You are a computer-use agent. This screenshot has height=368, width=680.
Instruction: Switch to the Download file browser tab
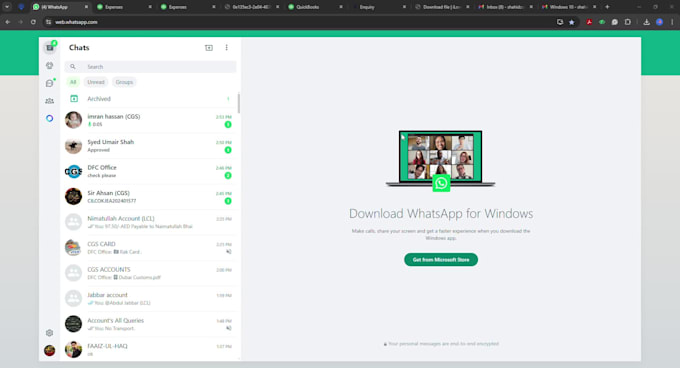[441, 7]
